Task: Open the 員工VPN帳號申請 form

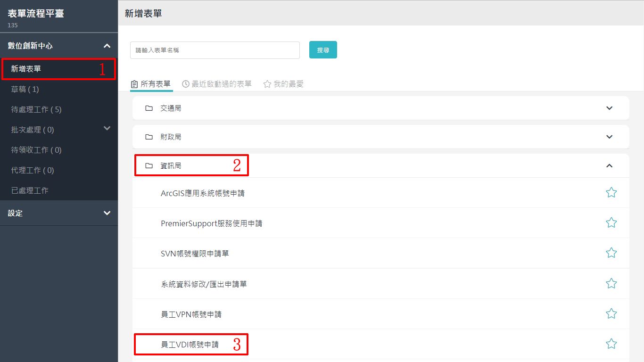Action: (x=191, y=314)
